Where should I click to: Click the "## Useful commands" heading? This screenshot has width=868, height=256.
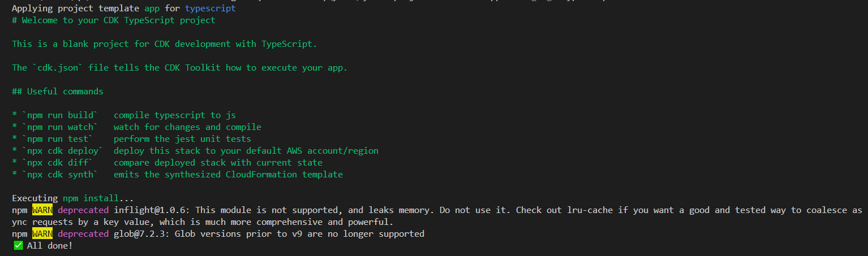pos(58,92)
